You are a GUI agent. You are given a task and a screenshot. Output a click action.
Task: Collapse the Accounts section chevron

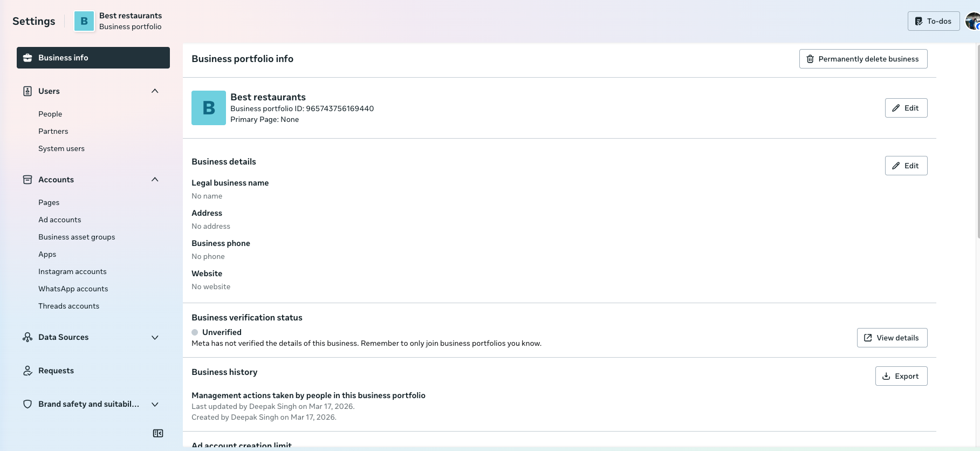pos(155,180)
